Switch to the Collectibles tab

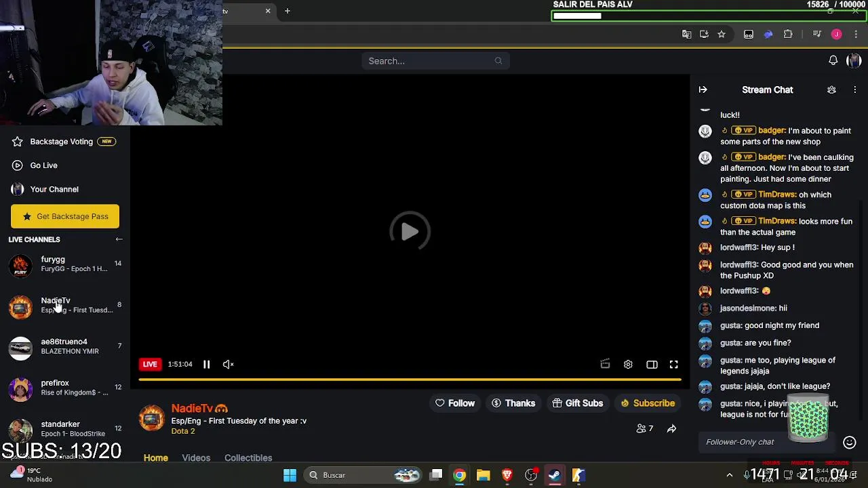tap(248, 458)
